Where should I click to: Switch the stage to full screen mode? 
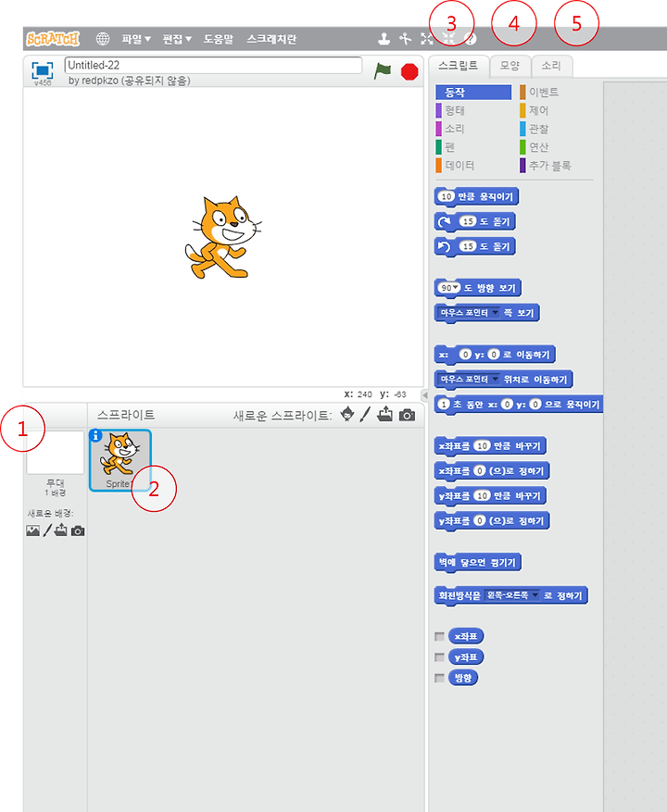coord(42,70)
